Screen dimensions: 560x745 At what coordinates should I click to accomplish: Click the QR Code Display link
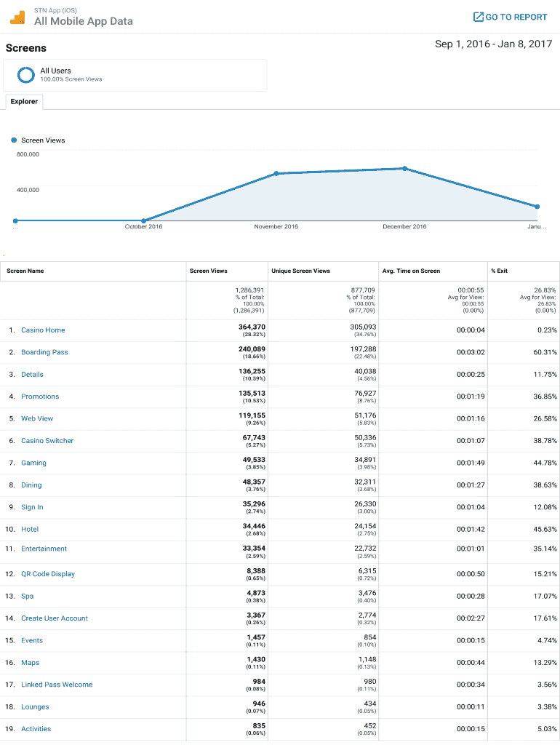48,574
